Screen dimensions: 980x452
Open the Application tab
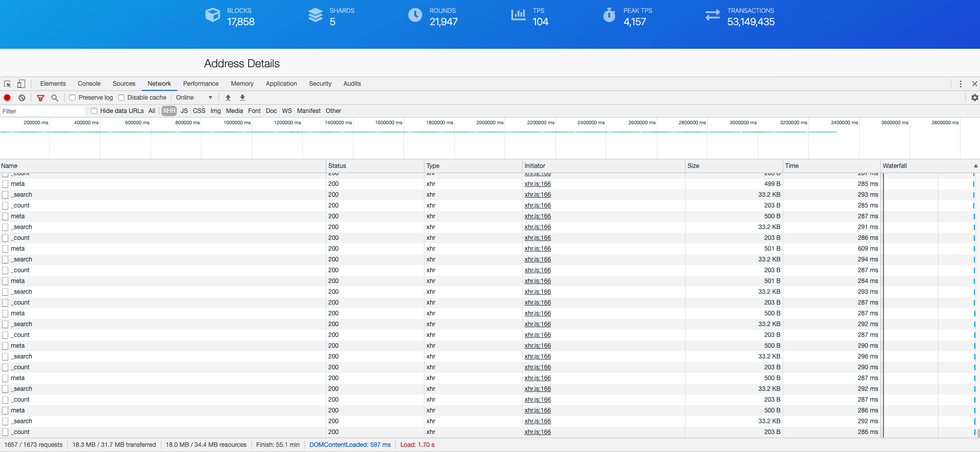[x=281, y=84]
